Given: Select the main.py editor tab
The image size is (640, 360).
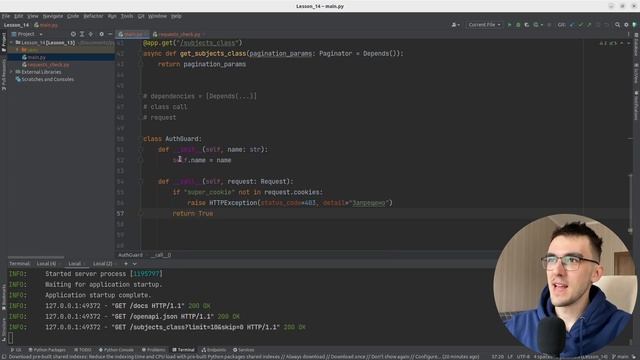Looking at the screenshot, I should click(x=133, y=34).
